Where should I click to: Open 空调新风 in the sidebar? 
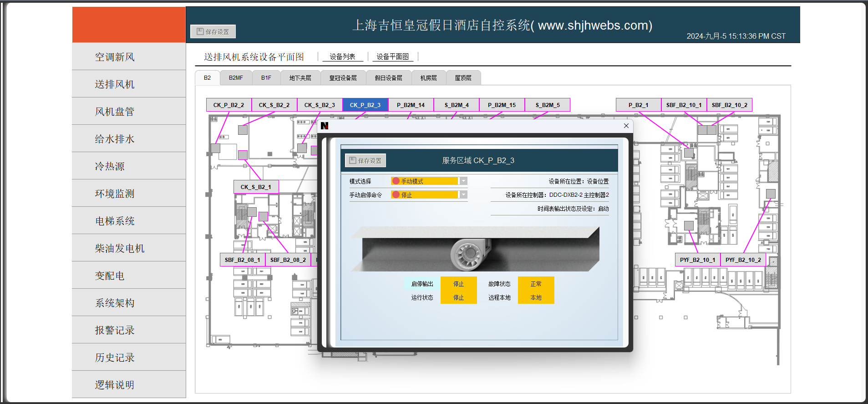[x=129, y=57]
